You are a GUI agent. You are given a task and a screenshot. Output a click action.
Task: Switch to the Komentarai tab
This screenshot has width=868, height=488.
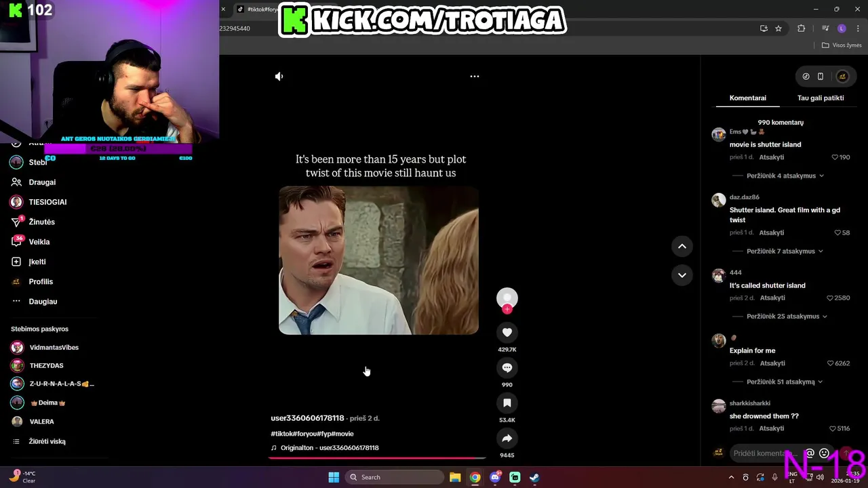coord(748,98)
